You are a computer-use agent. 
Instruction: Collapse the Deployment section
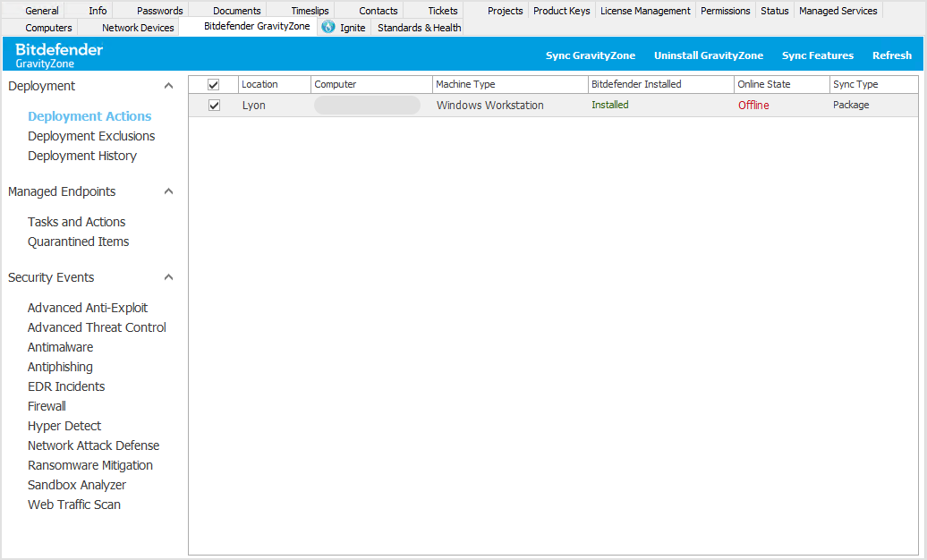(168, 85)
